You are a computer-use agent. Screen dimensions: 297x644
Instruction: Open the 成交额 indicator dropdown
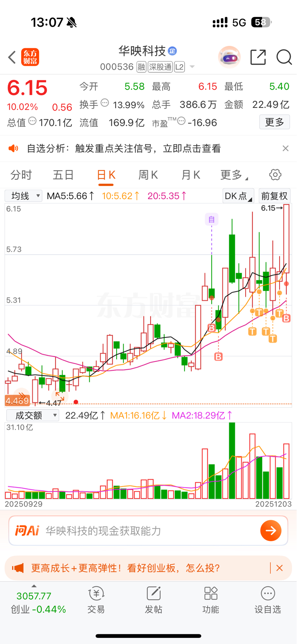coord(32,415)
